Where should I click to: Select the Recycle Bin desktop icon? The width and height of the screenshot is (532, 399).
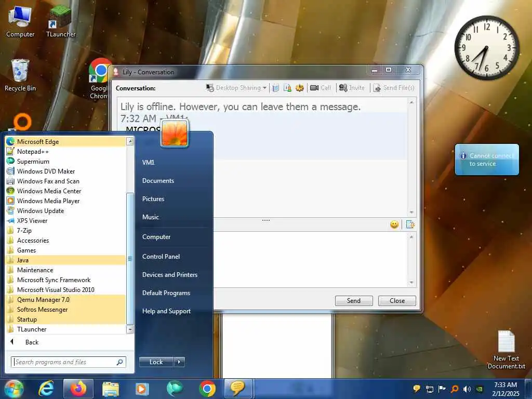(x=20, y=75)
